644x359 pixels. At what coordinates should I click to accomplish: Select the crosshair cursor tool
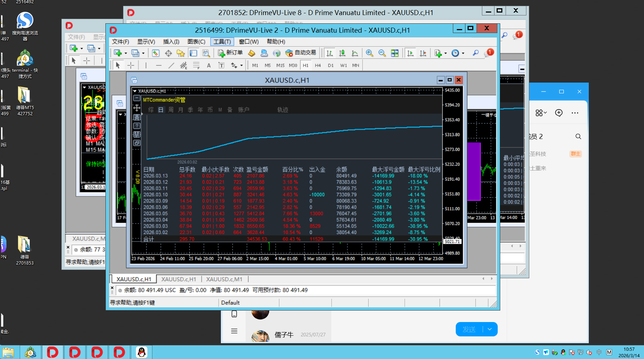click(131, 65)
